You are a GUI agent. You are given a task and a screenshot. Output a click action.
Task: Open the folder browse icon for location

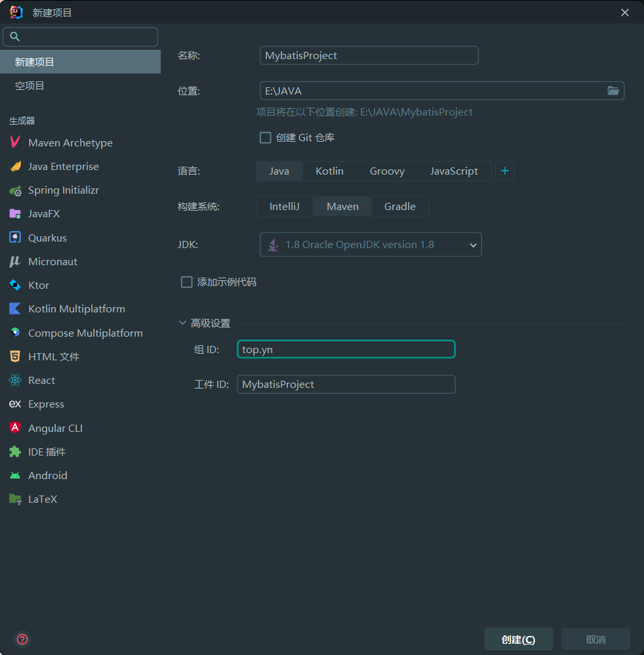[613, 91]
